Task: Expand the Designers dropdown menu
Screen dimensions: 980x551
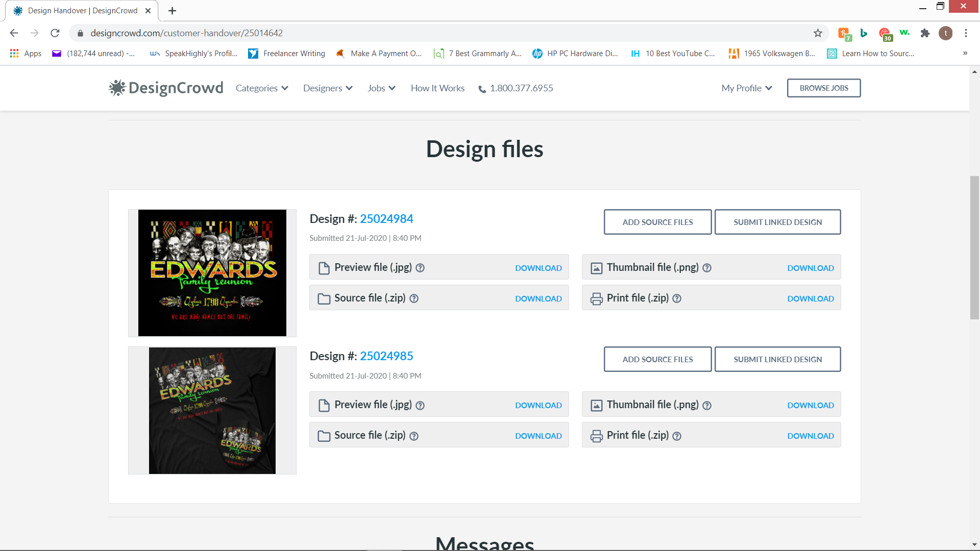Action: pyautogui.click(x=328, y=88)
